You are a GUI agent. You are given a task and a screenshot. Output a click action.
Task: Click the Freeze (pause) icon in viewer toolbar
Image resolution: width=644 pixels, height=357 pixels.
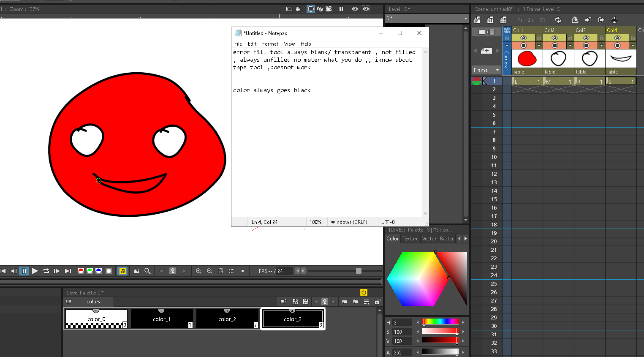click(341, 8)
